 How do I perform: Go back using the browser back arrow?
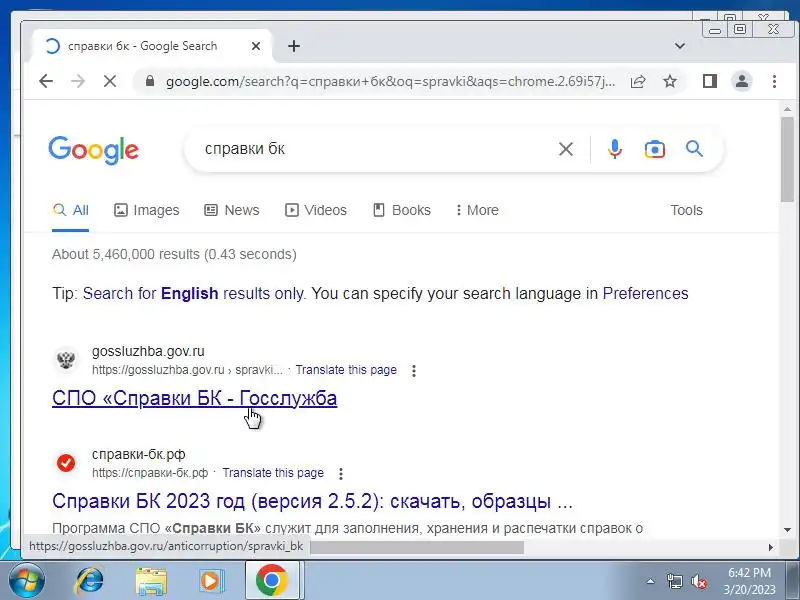pos(46,81)
